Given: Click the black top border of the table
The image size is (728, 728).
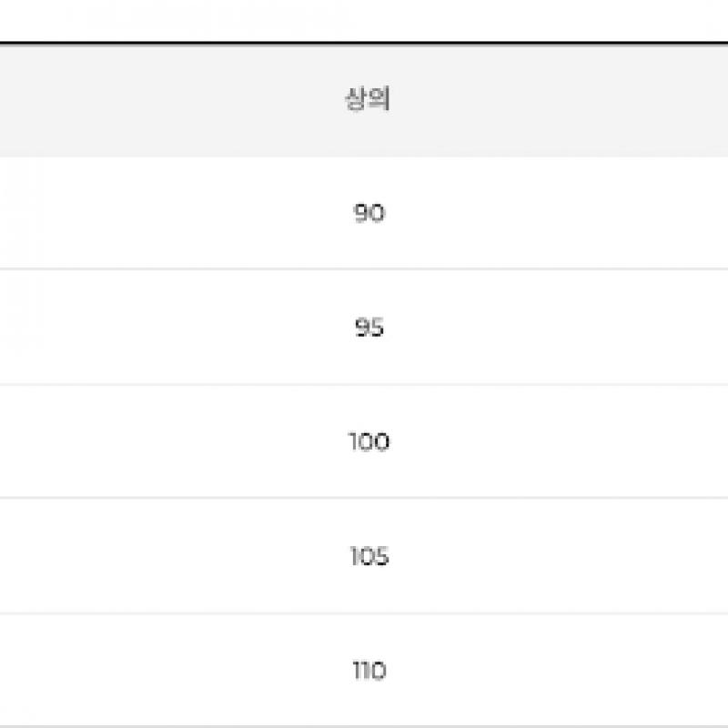Looking at the screenshot, I should point(364,43).
